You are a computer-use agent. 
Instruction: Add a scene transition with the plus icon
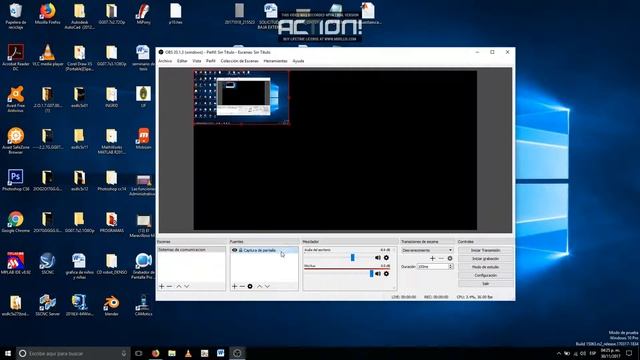click(x=433, y=258)
